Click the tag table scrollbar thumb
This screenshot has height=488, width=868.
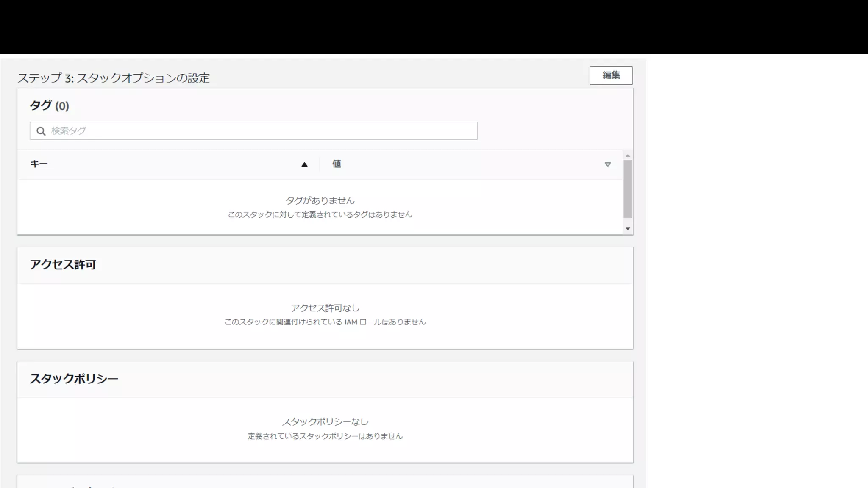click(628, 189)
